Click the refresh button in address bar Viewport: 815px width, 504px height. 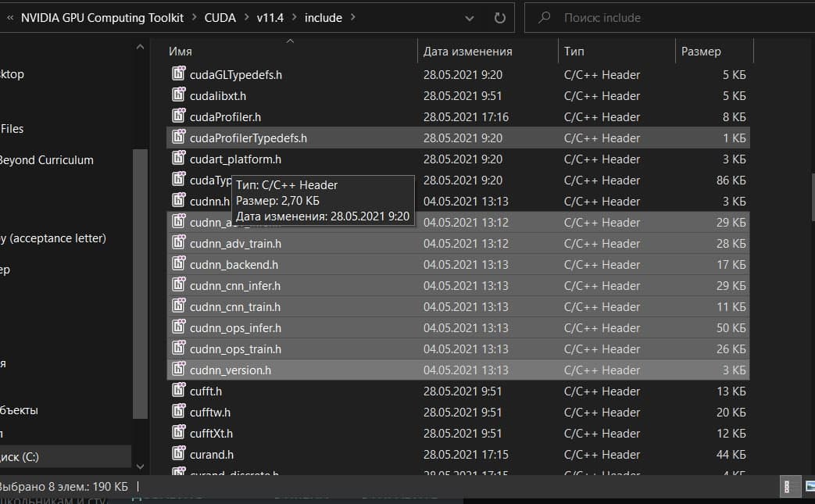(x=500, y=17)
